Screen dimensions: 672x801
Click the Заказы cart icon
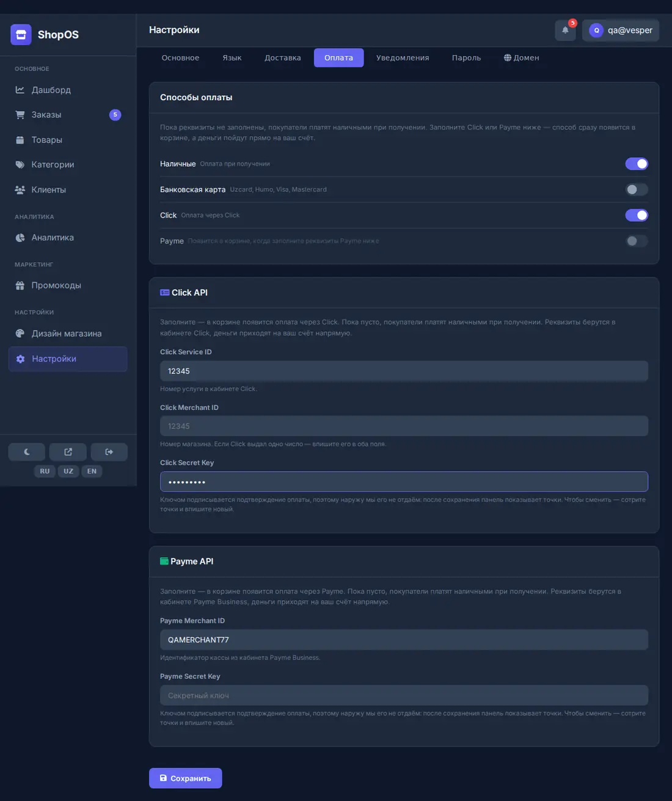[x=20, y=115]
